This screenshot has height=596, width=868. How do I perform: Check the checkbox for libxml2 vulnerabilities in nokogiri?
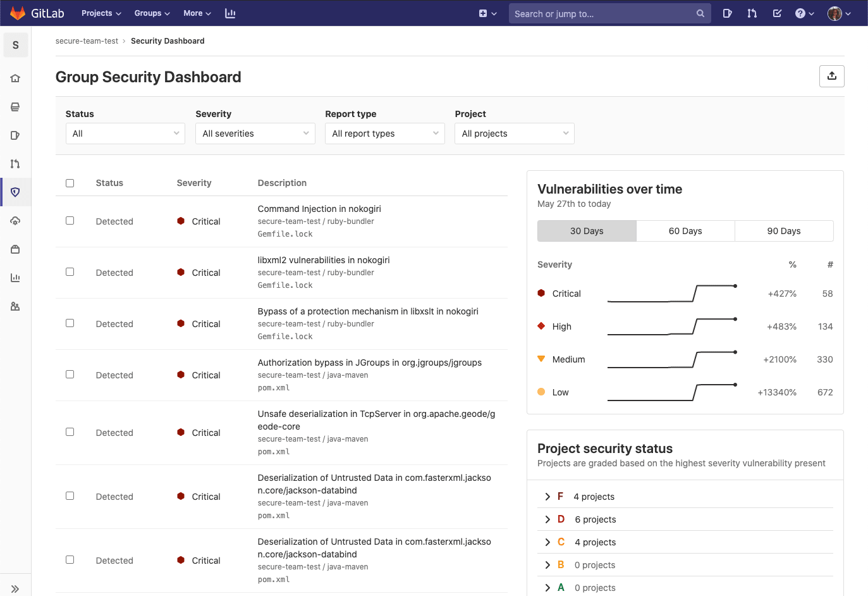[x=70, y=271]
